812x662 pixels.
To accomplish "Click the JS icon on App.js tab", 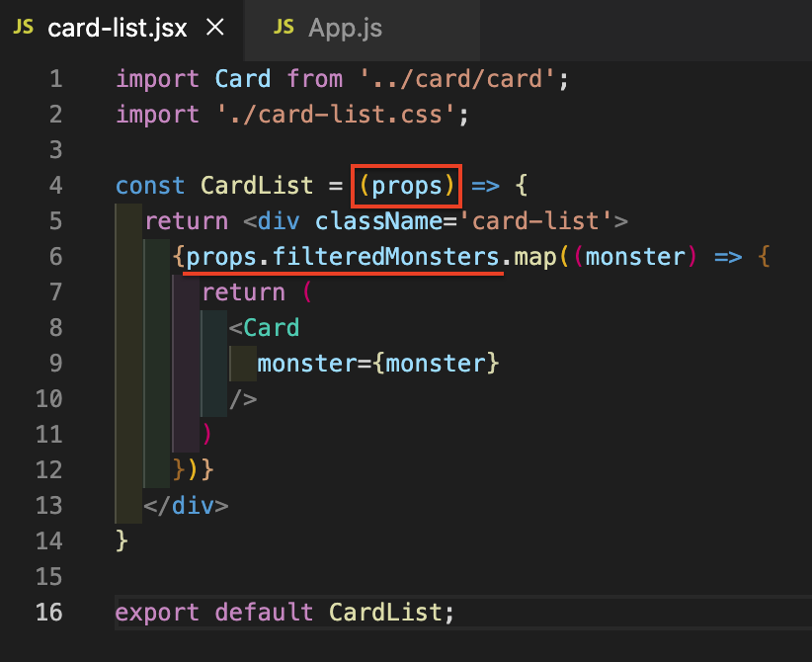I will coord(284,27).
